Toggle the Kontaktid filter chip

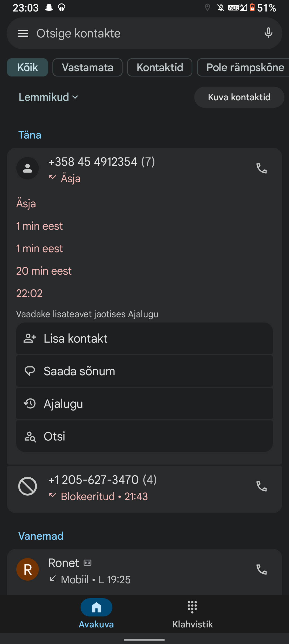(160, 67)
